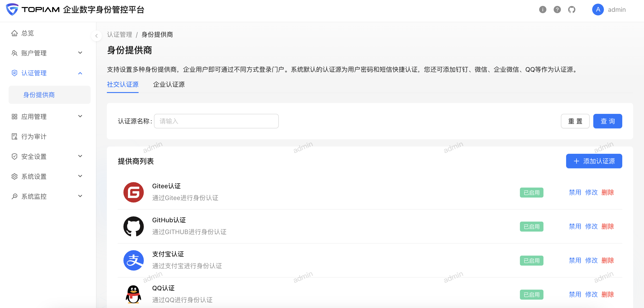The height and width of the screenshot is (308, 644).
Task: Click the admin avatar icon
Action: coord(598,10)
